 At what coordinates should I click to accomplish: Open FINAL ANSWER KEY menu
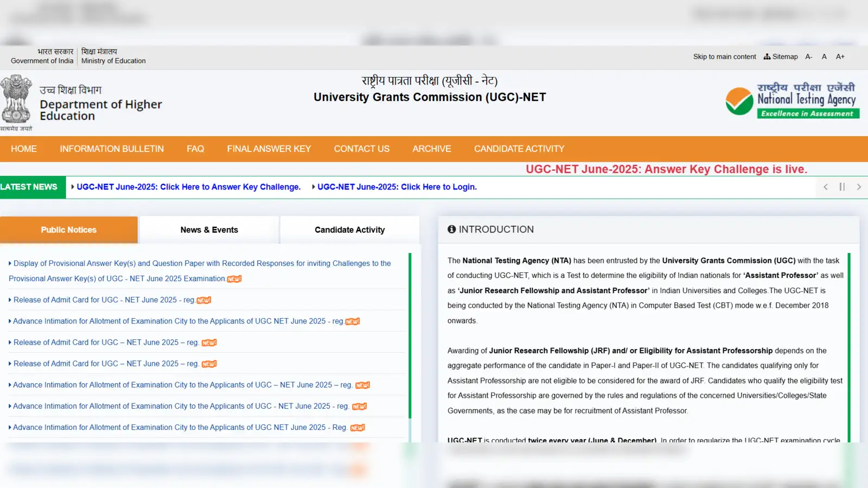[269, 149]
